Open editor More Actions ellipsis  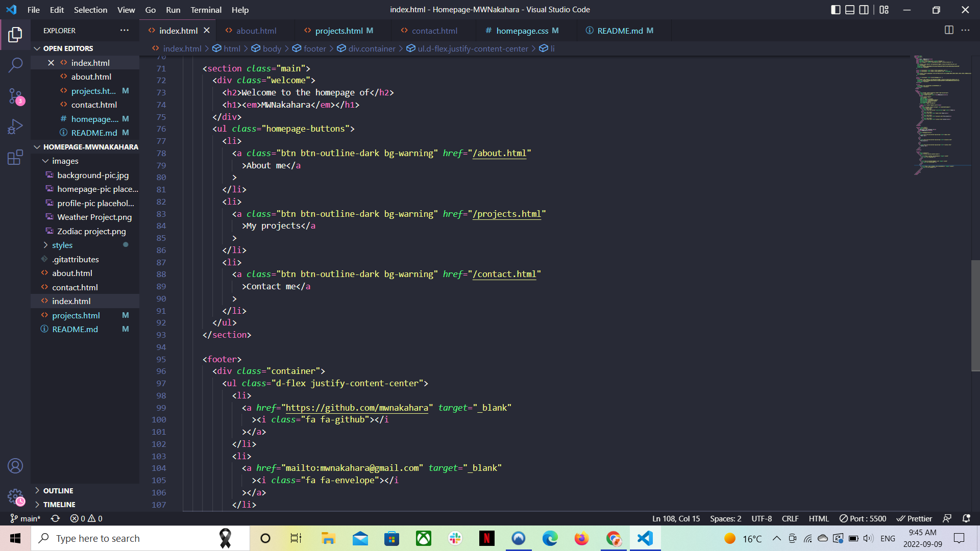pyautogui.click(x=965, y=30)
